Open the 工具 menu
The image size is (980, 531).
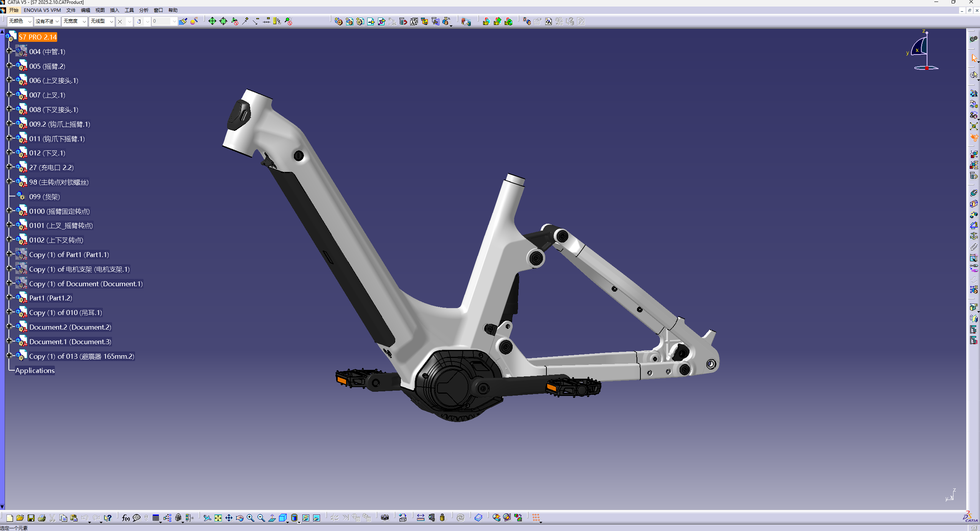129,10
